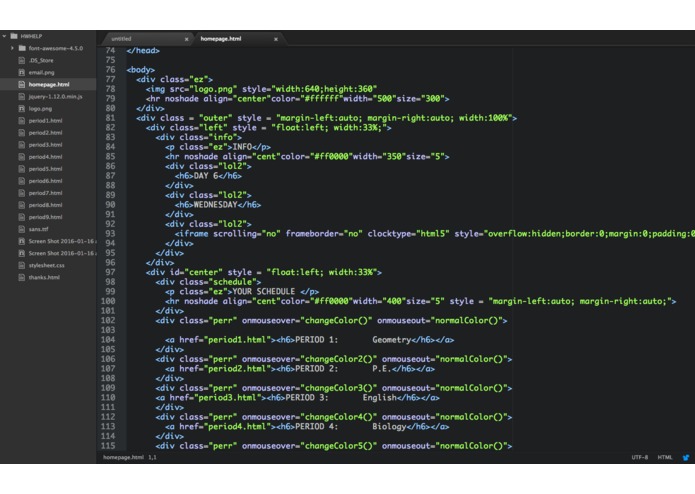Click the homepage.html 1,1 status bar text
Image resolution: width=695 pixels, height=494 pixels.
point(129,457)
